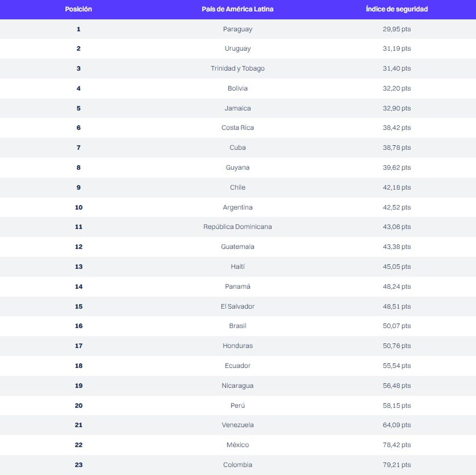Click the 32,90 pts score
This screenshot has width=476, height=475.
click(x=397, y=108)
